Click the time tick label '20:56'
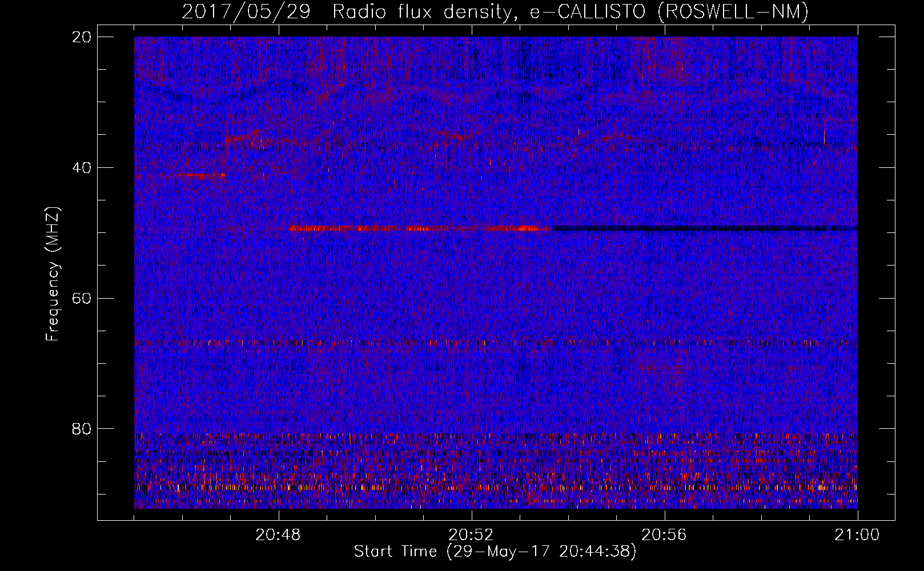 664,535
